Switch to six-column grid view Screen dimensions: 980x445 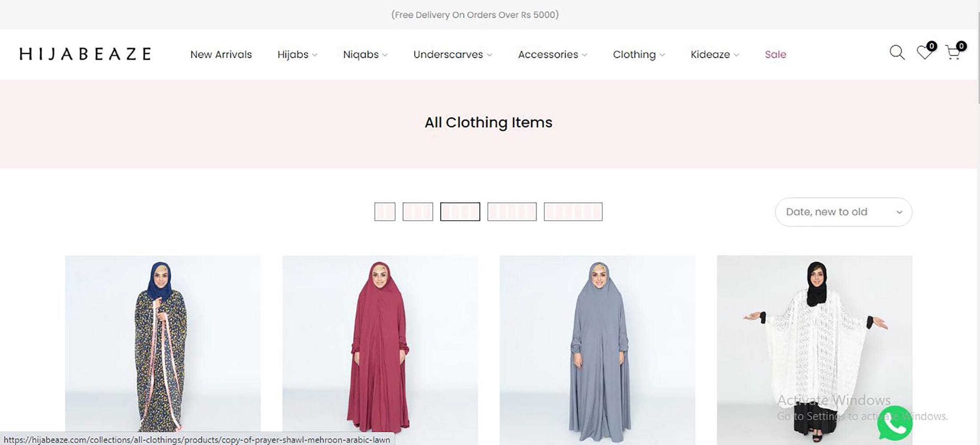573,212
